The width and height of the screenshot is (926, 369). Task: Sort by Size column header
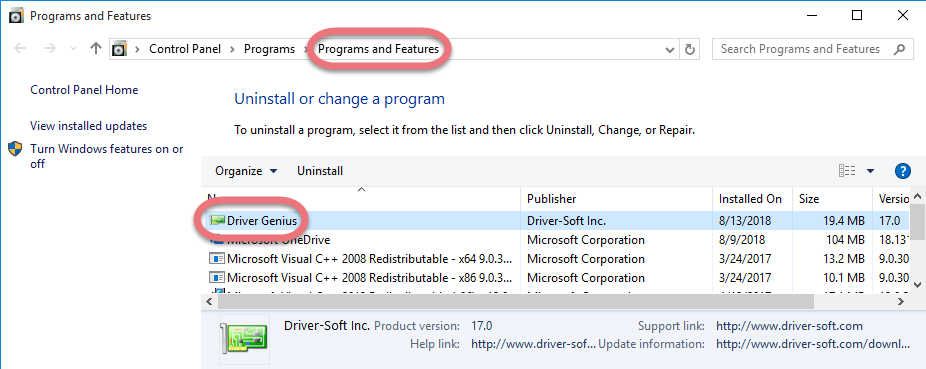click(x=832, y=199)
